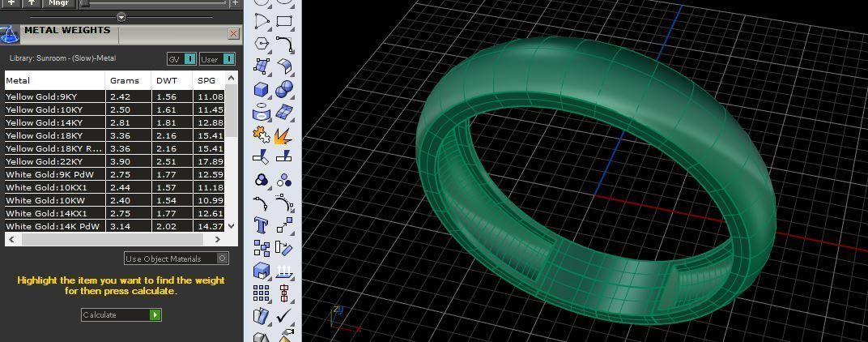Image resolution: width=868 pixels, height=342 pixels.
Task: Click the Metal Weights scale icon
Action: point(10,36)
